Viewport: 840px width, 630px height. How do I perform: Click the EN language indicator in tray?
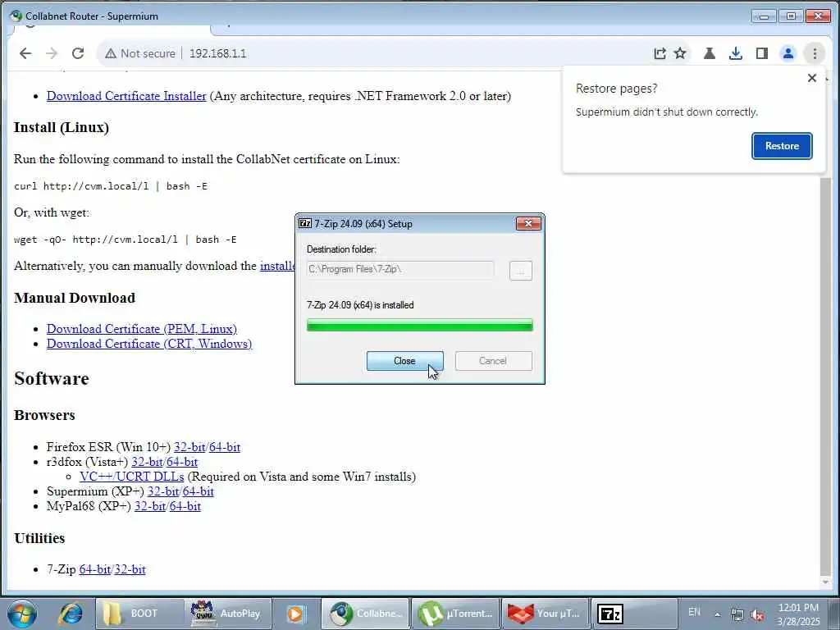coord(694,612)
